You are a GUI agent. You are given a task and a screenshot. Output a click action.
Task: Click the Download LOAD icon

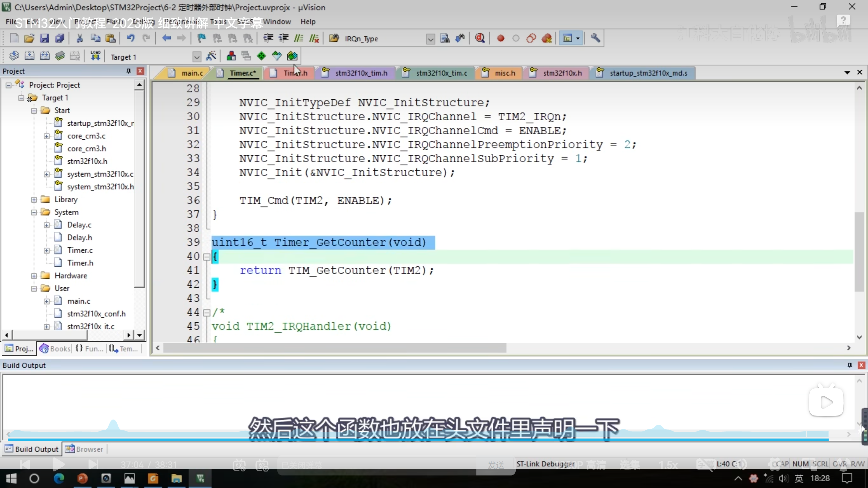click(x=95, y=56)
